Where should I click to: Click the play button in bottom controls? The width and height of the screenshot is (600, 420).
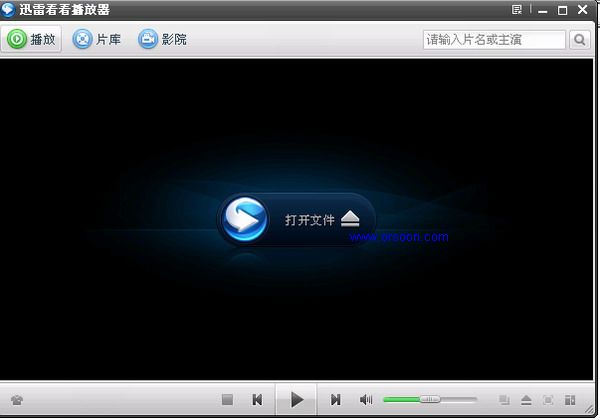point(297,399)
